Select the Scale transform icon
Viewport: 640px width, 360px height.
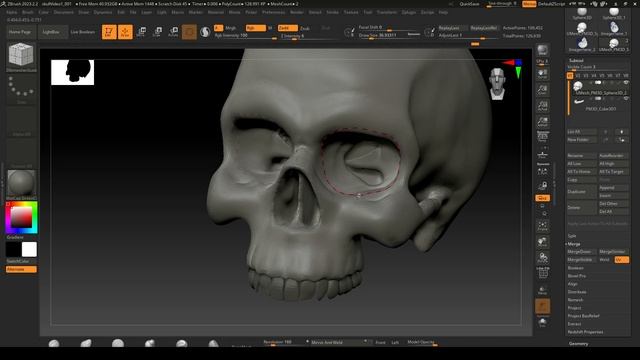tap(157, 32)
